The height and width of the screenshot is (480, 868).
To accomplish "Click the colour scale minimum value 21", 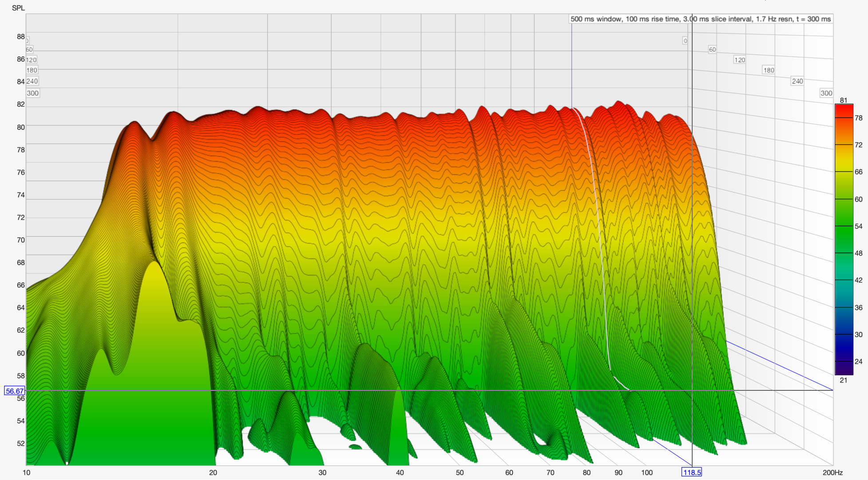I will [844, 380].
